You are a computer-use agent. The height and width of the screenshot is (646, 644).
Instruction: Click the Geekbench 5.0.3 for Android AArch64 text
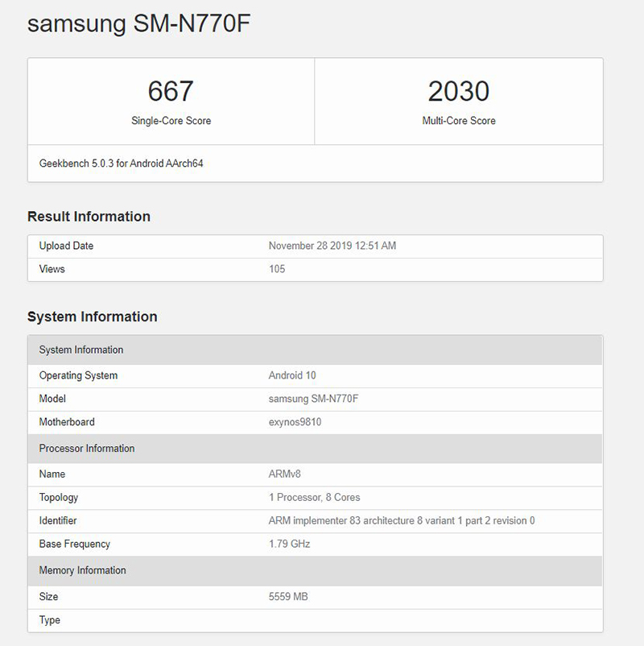coord(121,164)
